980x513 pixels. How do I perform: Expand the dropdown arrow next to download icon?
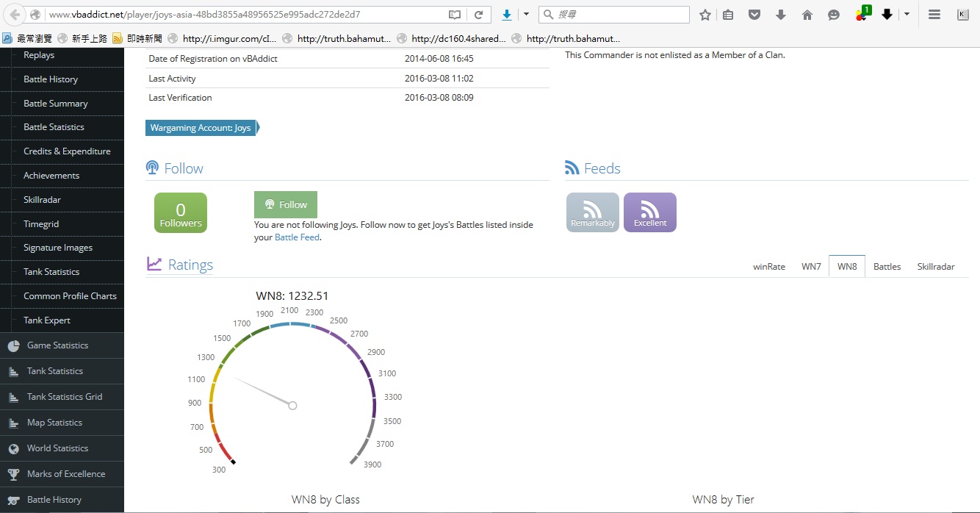(x=526, y=15)
